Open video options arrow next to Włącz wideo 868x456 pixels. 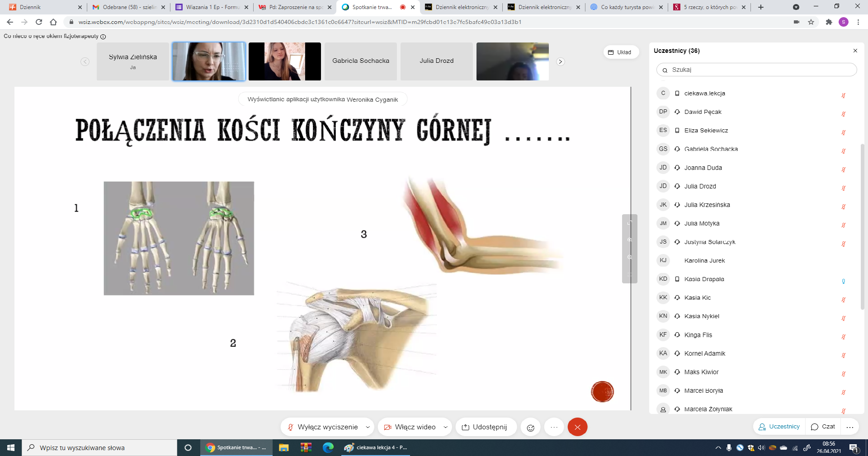445,427
